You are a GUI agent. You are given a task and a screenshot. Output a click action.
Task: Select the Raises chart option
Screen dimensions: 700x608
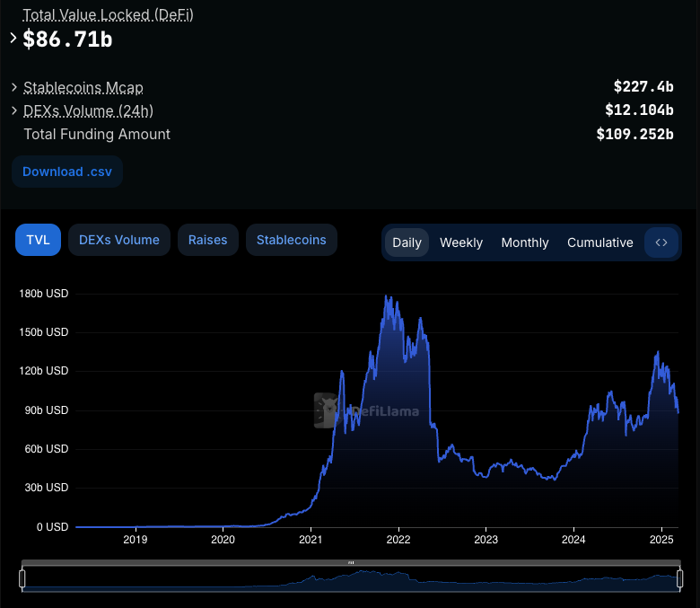click(207, 240)
